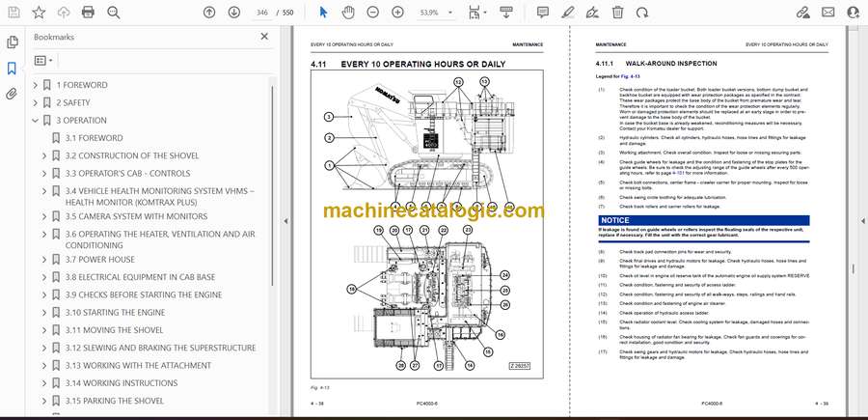Open the find text magnifier tool

(x=114, y=13)
